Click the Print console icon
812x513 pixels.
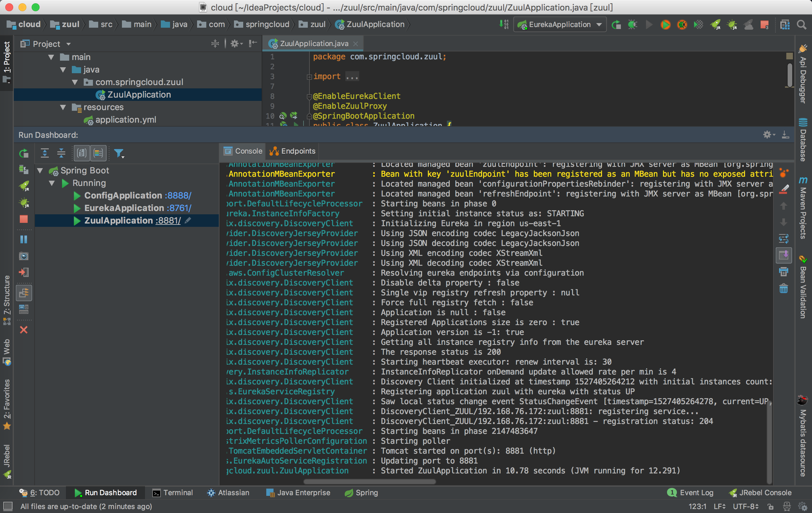[783, 272]
